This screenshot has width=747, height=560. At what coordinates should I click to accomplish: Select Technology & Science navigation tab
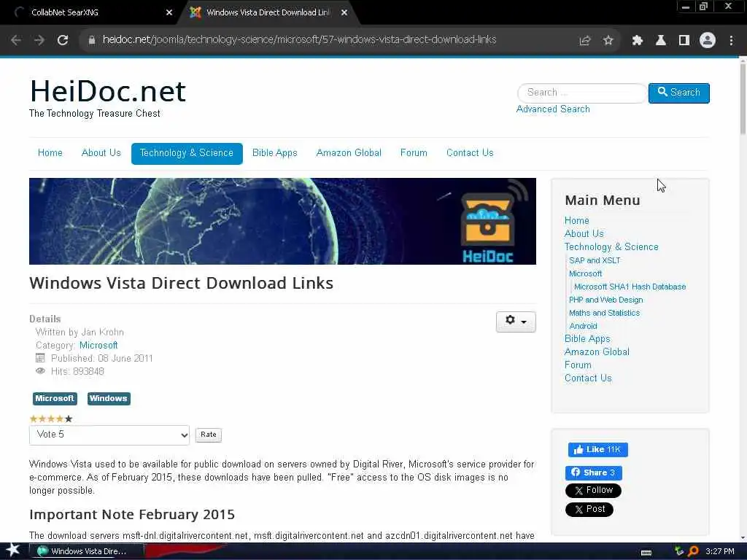[x=187, y=153]
